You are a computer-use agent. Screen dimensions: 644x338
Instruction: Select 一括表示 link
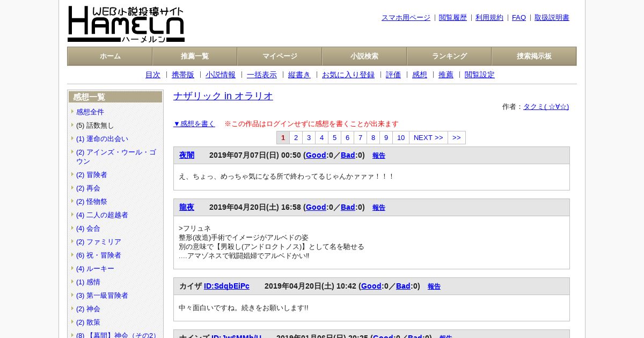262,75
